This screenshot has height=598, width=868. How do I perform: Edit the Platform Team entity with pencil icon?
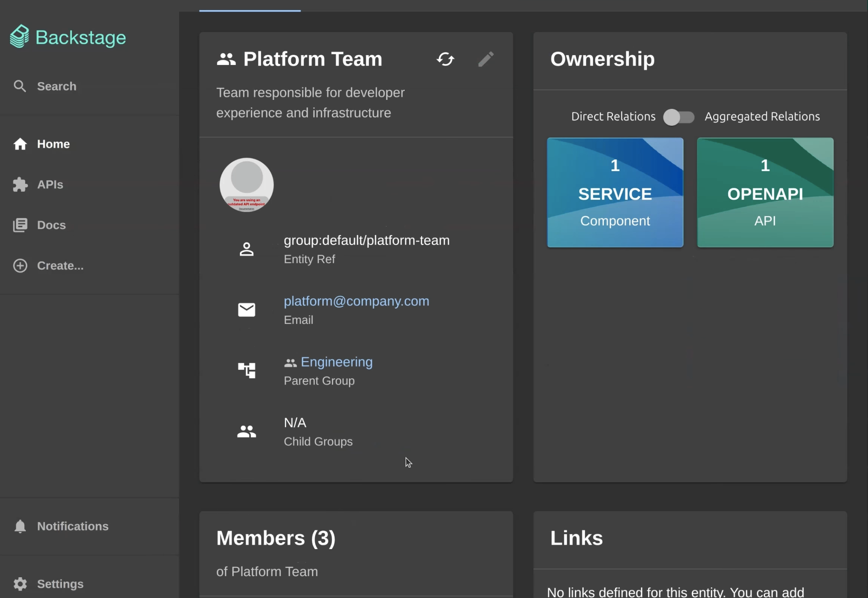click(486, 59)
